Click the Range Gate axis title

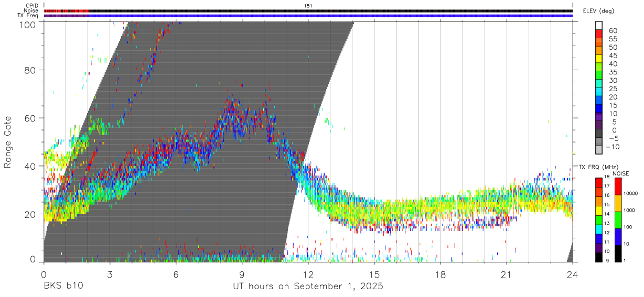coord(8,142)
